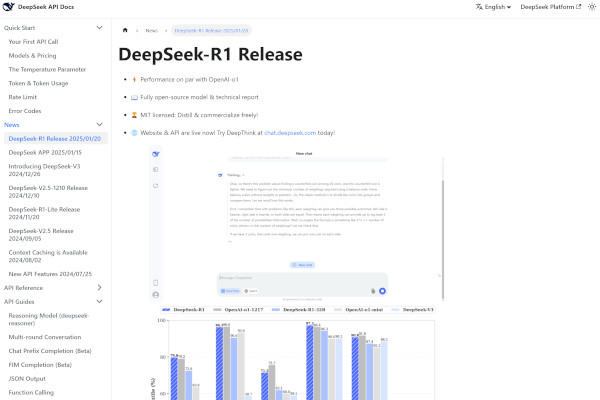Viewport: 600px width, 400px height.
Task: Click the user profile icon in chat screenshot
Action: (155, 295)
